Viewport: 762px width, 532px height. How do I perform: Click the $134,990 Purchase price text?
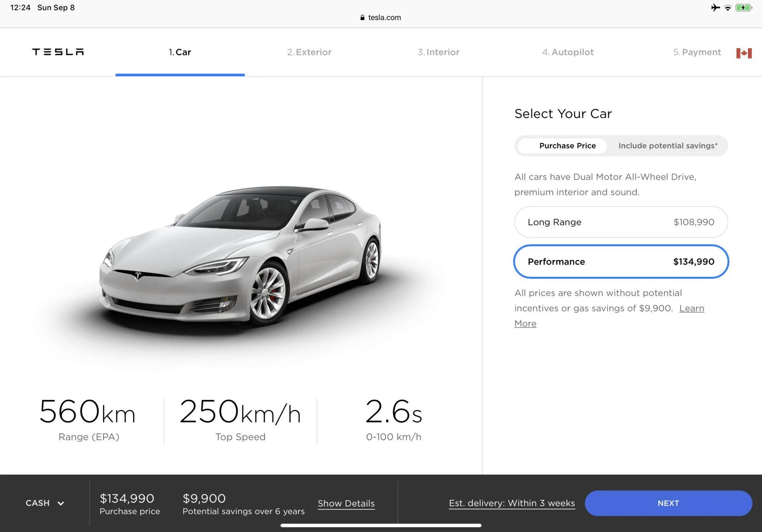click(130, 504)
